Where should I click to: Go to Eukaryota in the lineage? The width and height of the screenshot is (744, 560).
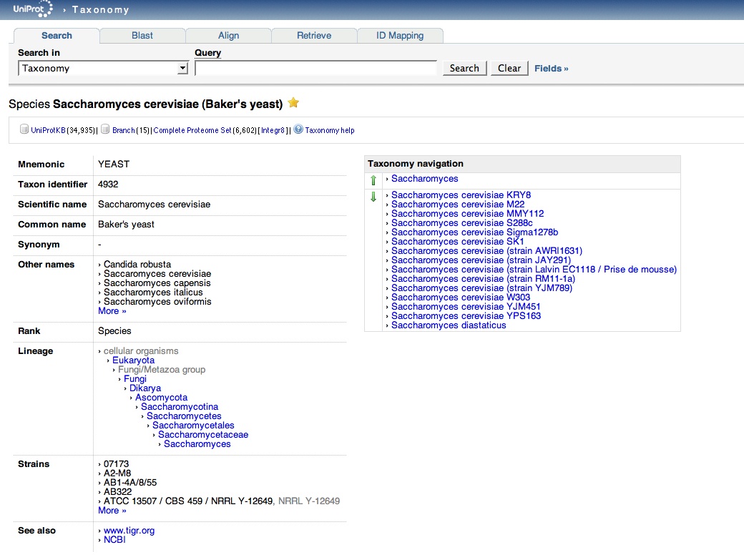(x=133, y=360)
